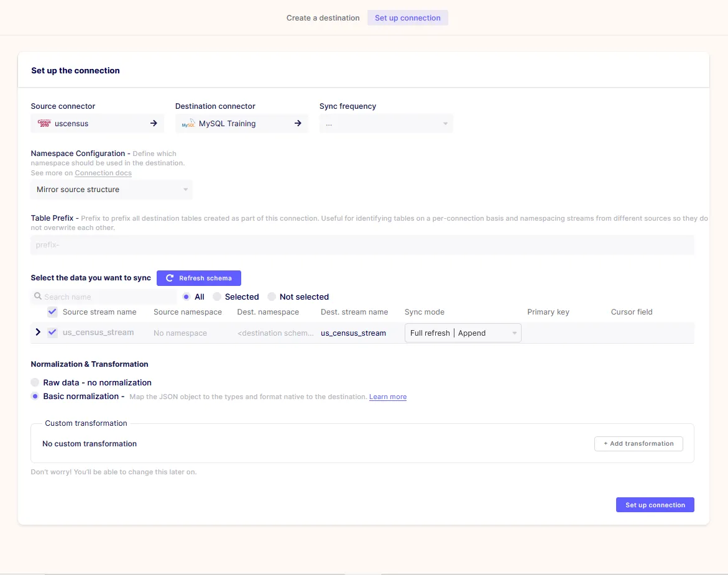The image size is (728, 575).
Task: Open the Sync frequency dropdown
Action: pos(386,124)
